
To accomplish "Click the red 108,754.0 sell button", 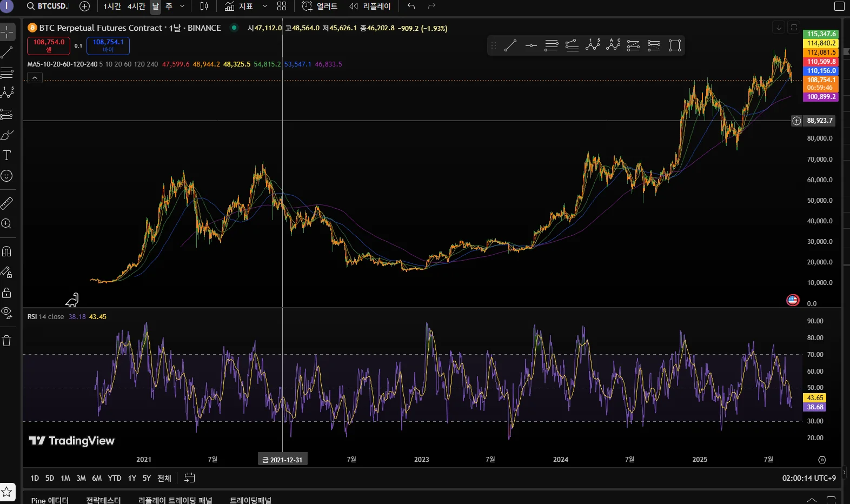I will [49, 45].
